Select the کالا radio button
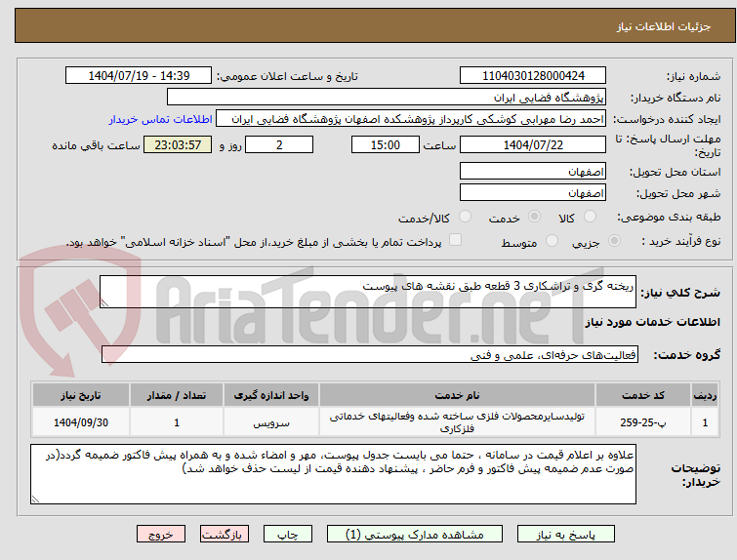The height and width of the screenshot is (560, 737). click(590, 217)
